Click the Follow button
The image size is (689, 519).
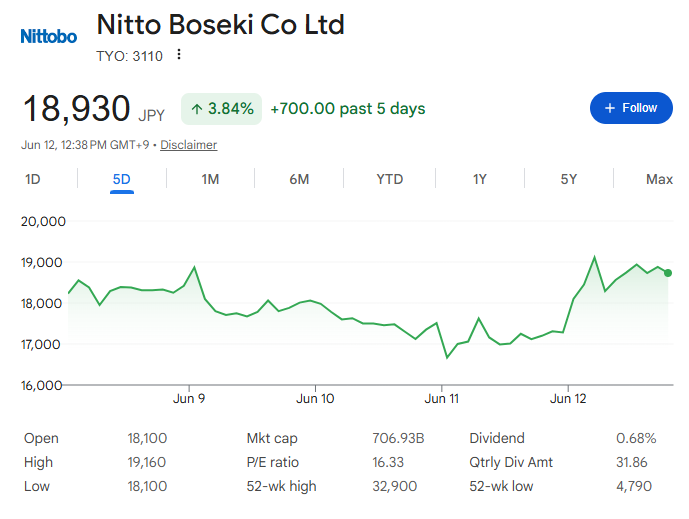(x=631, y=108)
